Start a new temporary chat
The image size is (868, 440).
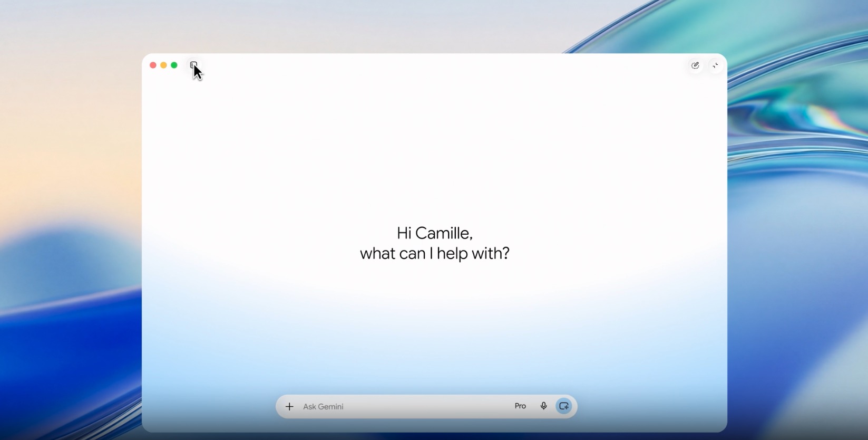pyautogui.click(x=695, y=65)
